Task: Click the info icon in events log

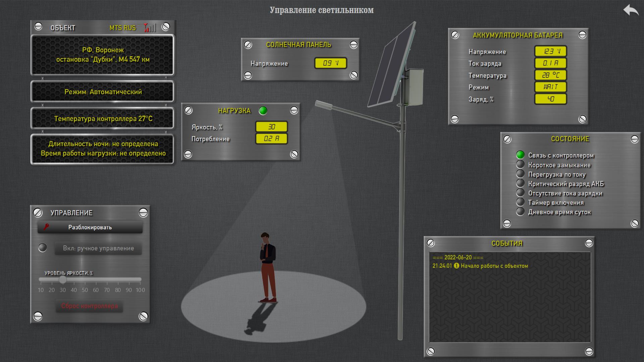Action: click(x=457, y=266)
